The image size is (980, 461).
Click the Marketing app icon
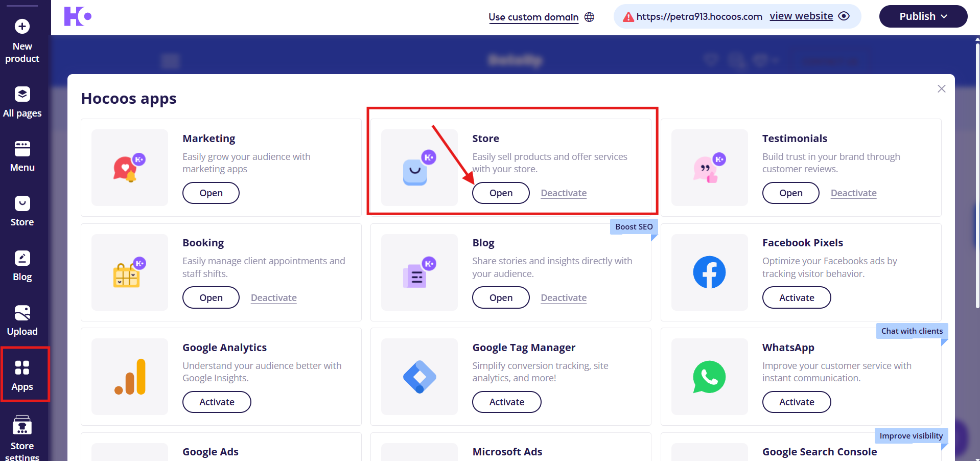tap(130, 168)
